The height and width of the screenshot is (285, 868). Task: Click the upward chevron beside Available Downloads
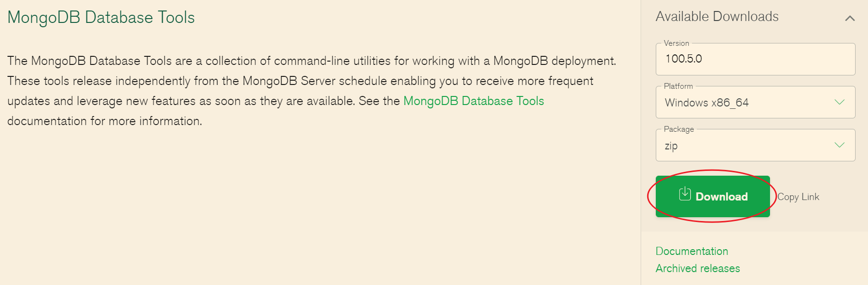pyautogui.click(x=850, y=17)
